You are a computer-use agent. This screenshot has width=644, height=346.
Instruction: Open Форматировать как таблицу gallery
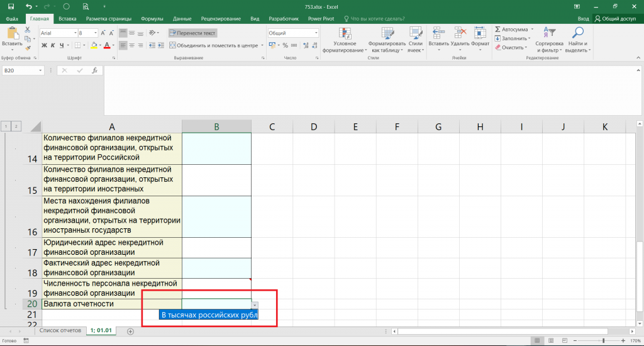pyautogui.click(x=387, y=40)
